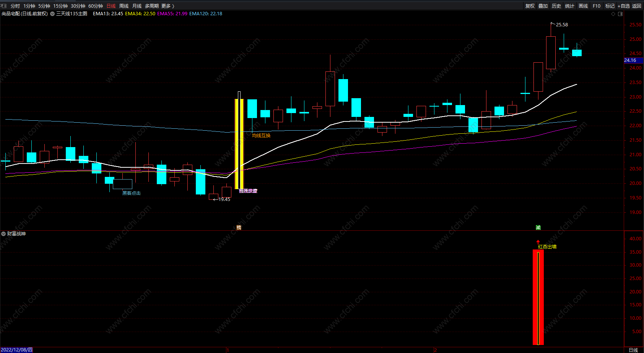Click the 2022/12/08/四 date label
644x353 pixels.
pyautogui.click(x=16, y=350)
